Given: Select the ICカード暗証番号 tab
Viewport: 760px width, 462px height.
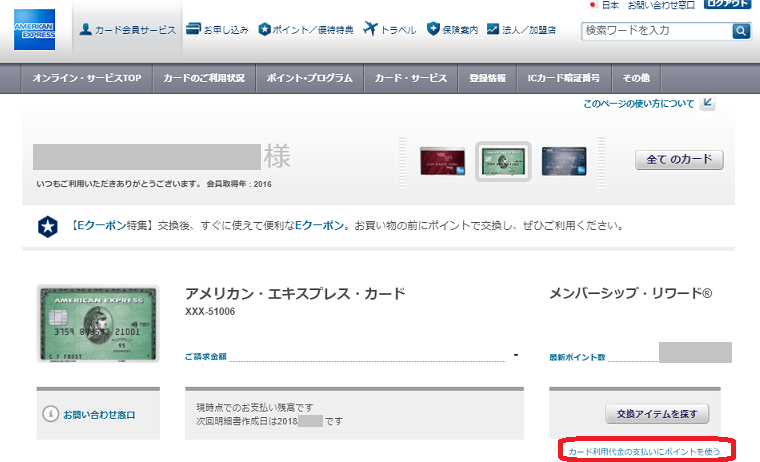Looking at the screenshot, I should click(564, 78).
